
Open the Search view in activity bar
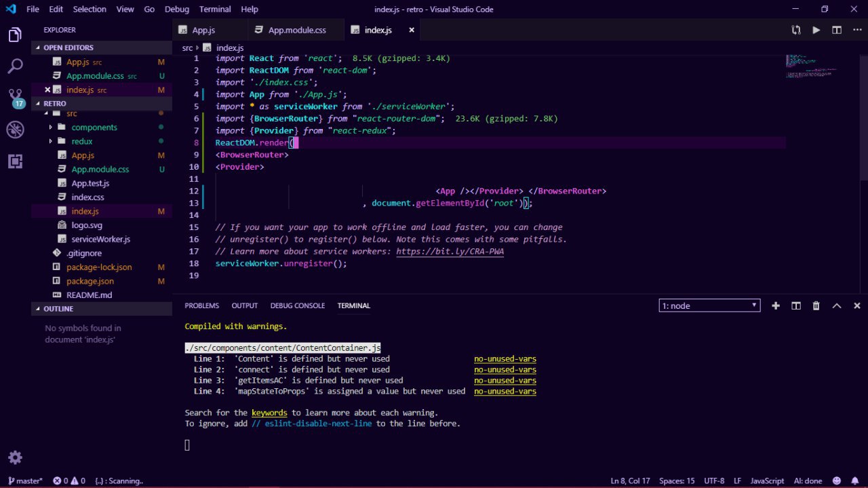tap(15, 67)
